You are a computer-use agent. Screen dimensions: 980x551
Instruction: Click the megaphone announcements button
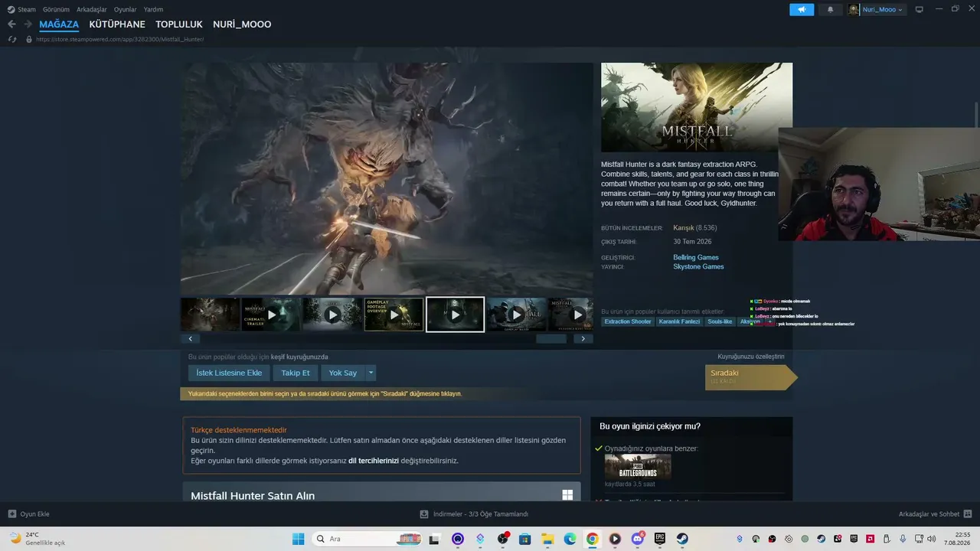(802, 10)
